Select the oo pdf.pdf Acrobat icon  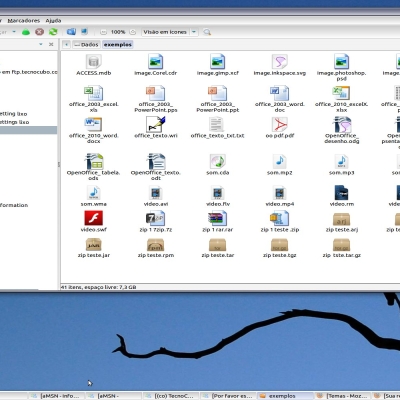point(280,124)
